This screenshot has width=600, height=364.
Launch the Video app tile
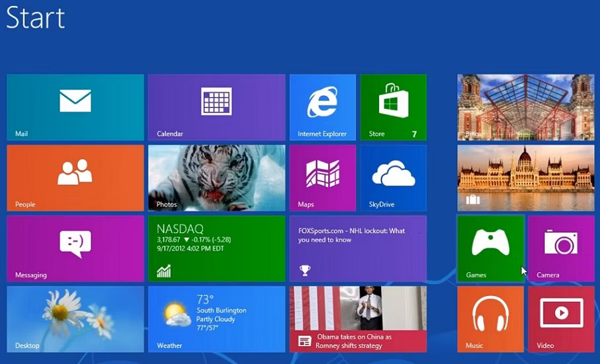(561, 319)
